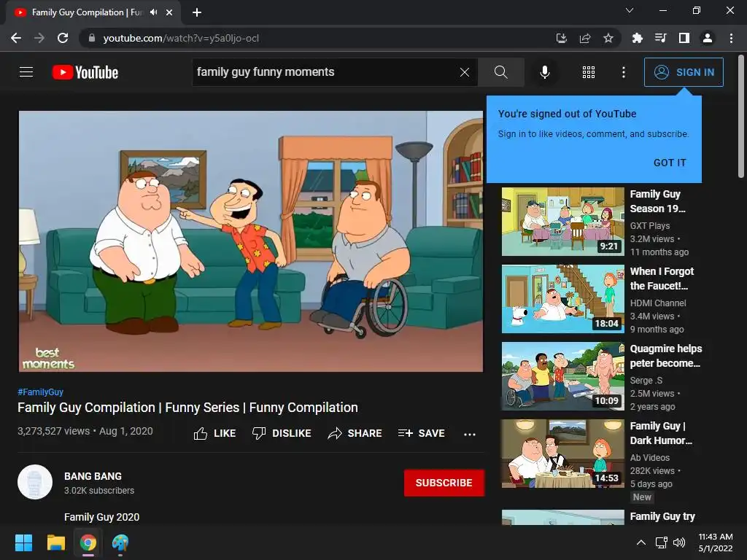
Task: Open the tab search chevron in the title bar
Action: click(x=630, y=10)
